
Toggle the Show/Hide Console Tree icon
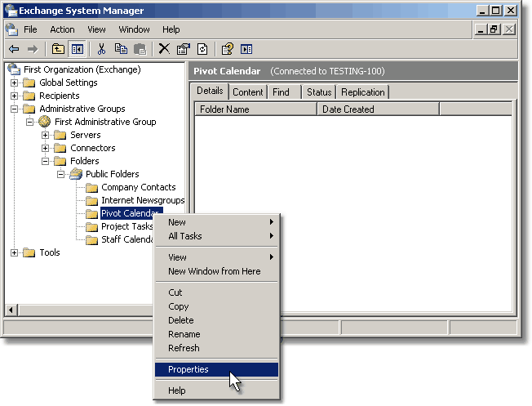(77, 49)
